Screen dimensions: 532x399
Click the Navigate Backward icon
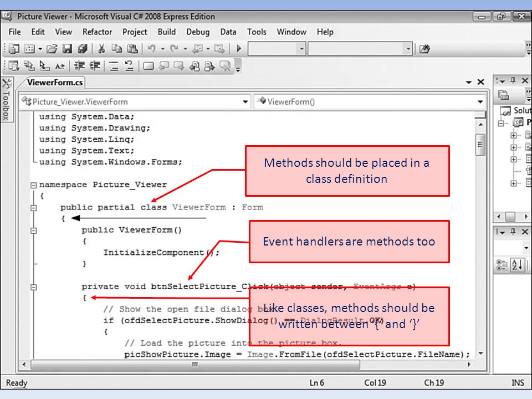197,49
